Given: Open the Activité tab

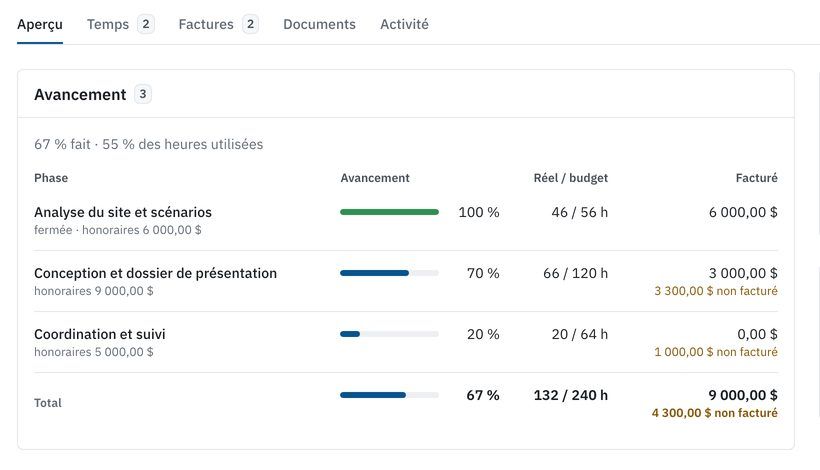Looking at the screenshot, I should pos(404,25).
